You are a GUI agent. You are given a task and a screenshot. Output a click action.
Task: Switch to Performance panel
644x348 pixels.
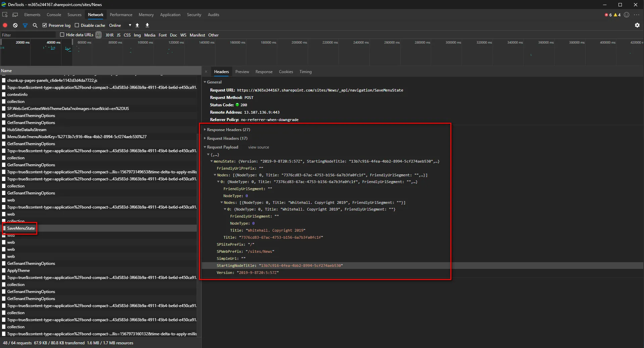tap(121, 15)
